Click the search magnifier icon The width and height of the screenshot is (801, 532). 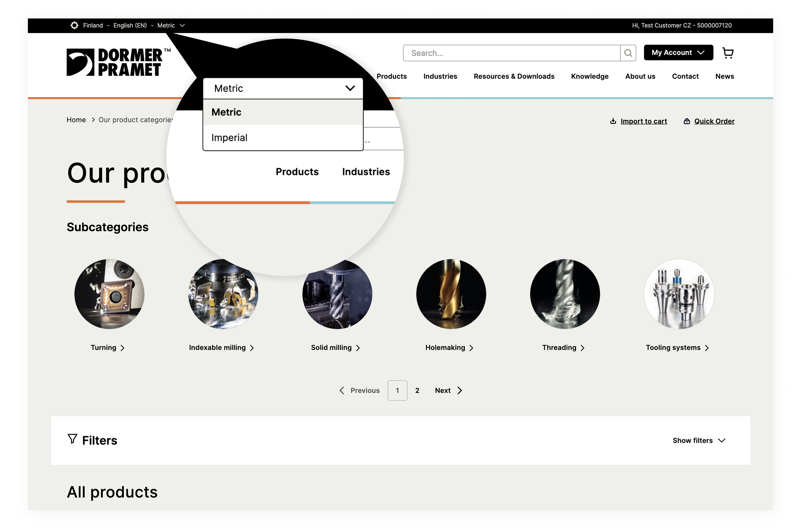point(628,53)
